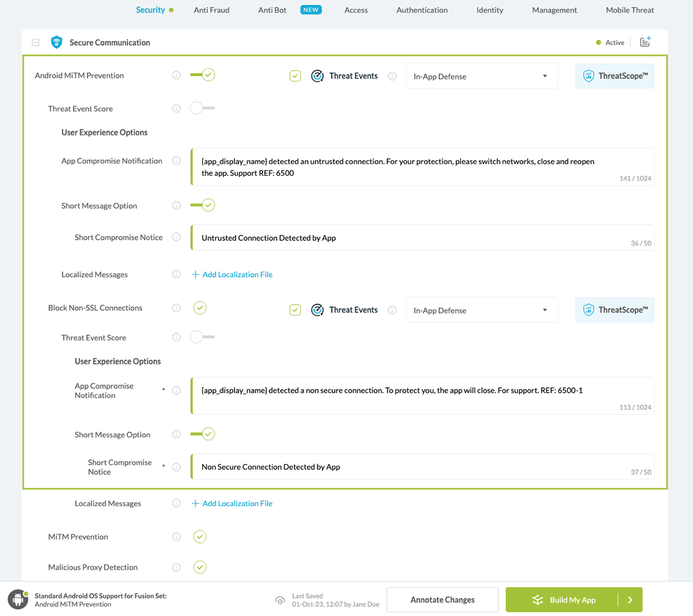Click the Secure Communication shield icon
This screenshot has width=693, height=616.
(x=57, y=42)
